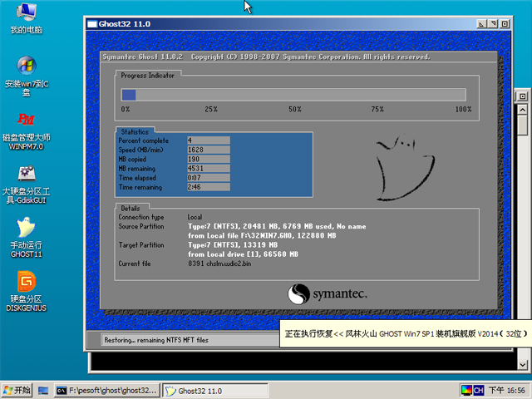532x399 pixels.
Task: Launch the GHOST11 manual run icon
Action: coord(26,238)
